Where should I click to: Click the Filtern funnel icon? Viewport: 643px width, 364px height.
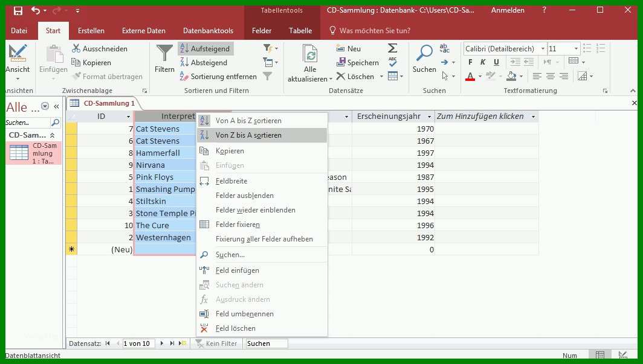[164, 53]
